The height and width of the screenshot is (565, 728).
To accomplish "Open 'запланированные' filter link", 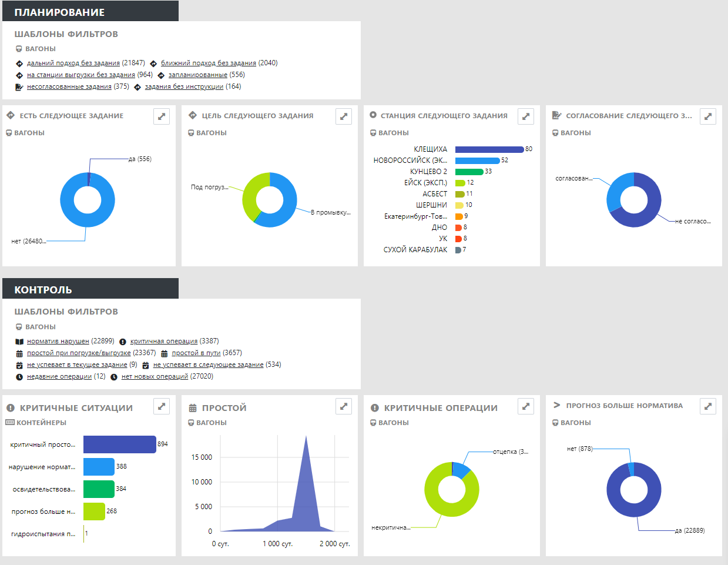I will coord(198,75).
